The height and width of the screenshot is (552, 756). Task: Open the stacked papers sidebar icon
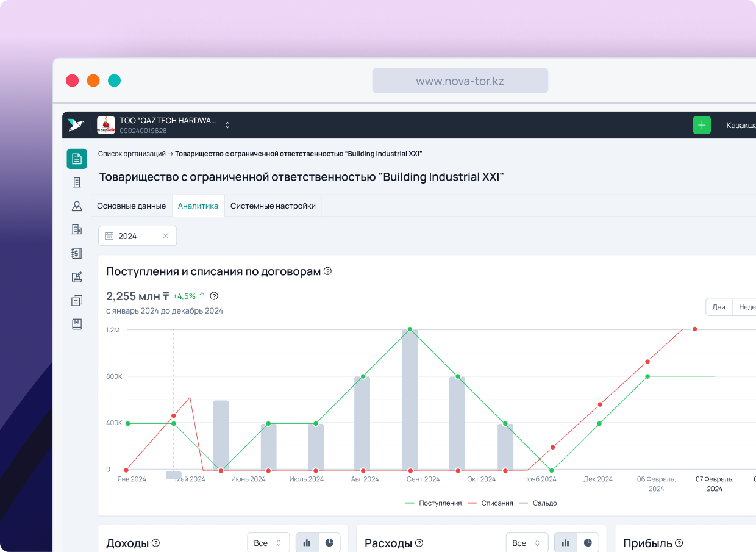77,300
